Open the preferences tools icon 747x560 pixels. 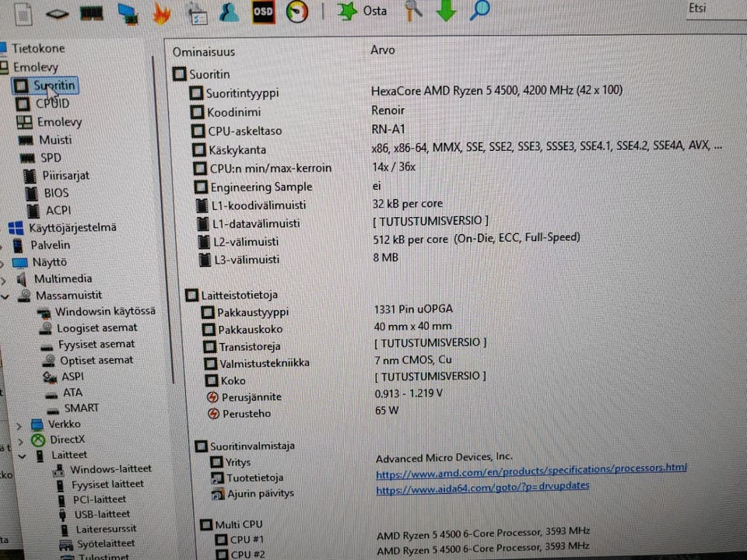413,10
